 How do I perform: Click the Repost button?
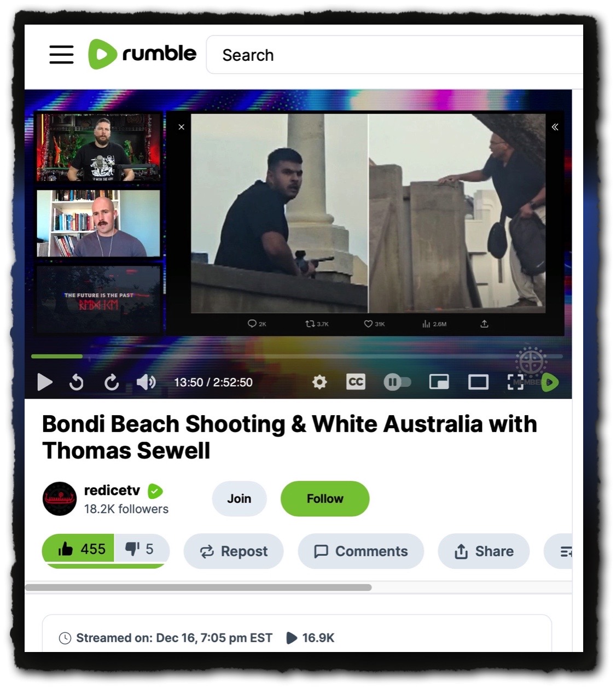pyautogui.click(x=234, y=551)
